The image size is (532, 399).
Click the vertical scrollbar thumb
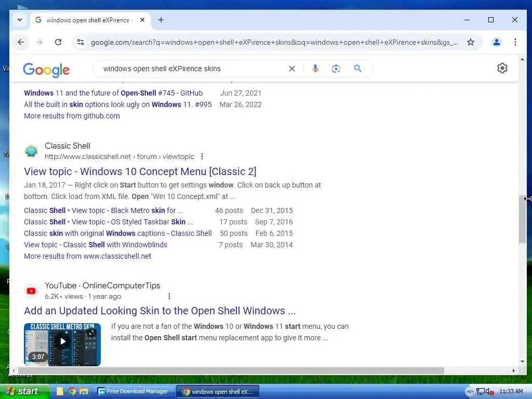(522, 219)
